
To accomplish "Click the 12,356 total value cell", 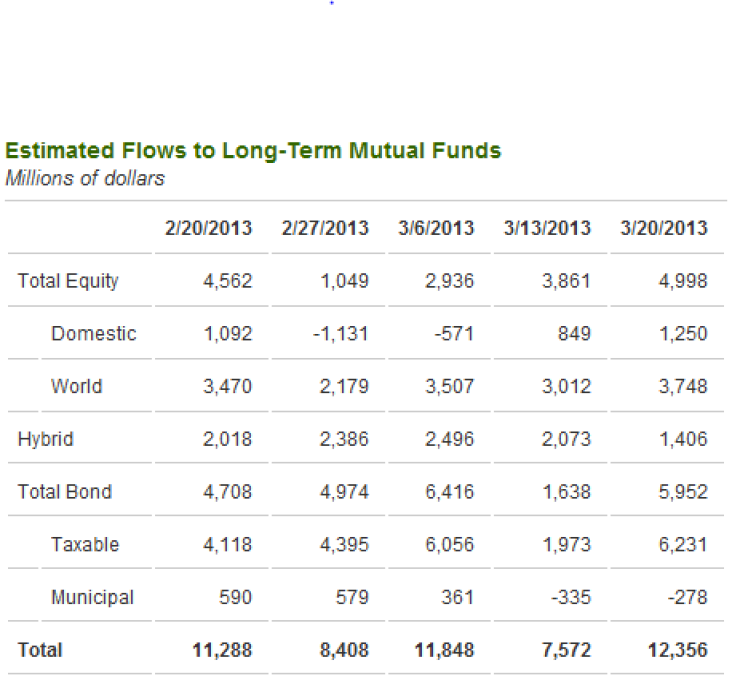I will (x=677, y=650).
